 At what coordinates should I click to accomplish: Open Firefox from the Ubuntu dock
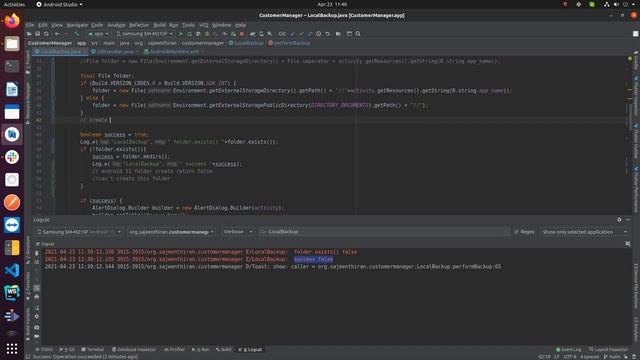(x=12, y=20)
